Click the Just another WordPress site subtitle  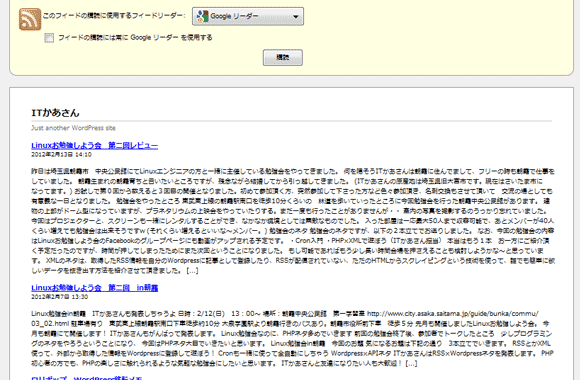tap(74, 128)
